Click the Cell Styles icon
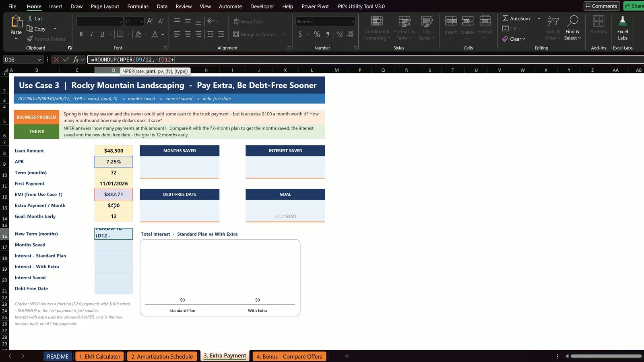 [x=427, y=21]
